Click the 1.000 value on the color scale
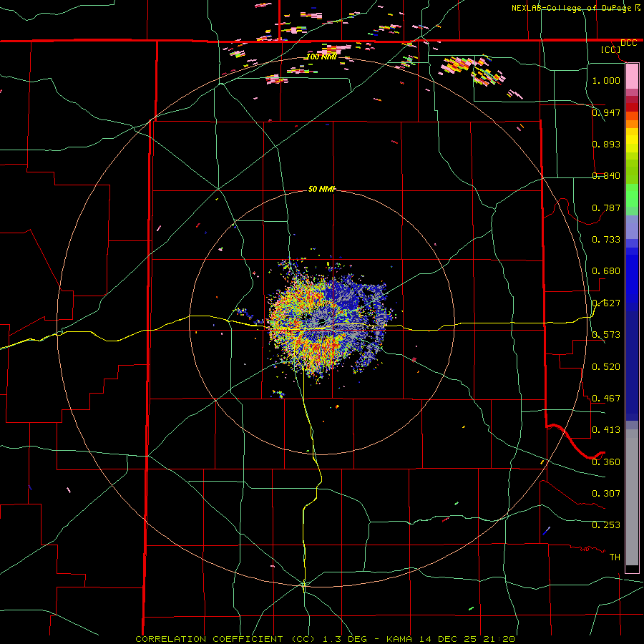Screen dimensions: 644x644 pyautogui.click(x=606, y=80)
